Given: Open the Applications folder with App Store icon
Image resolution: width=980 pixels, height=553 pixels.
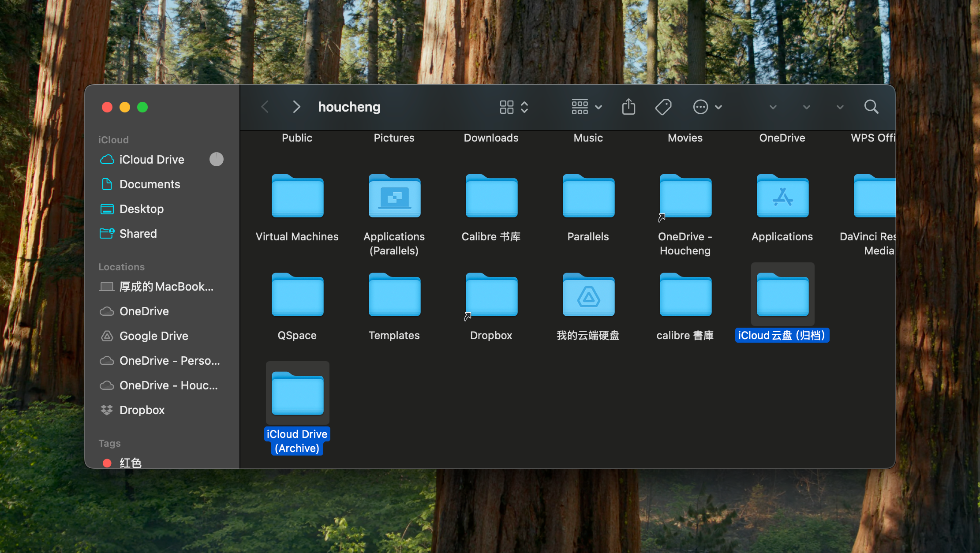Looking at the screenshot, I should pos(782,197).
